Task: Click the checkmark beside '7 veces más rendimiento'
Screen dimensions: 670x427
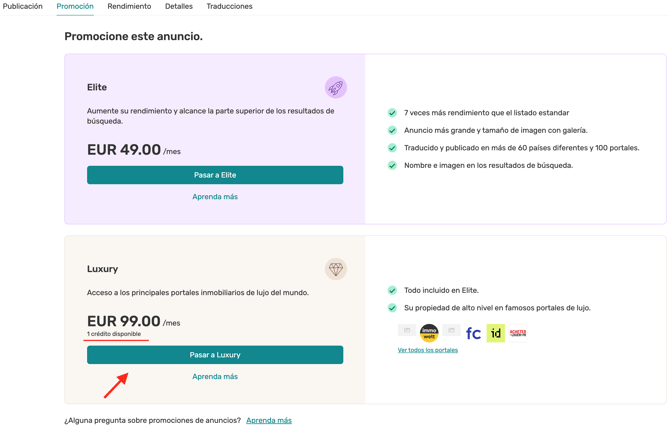Action: click(392, 113)
